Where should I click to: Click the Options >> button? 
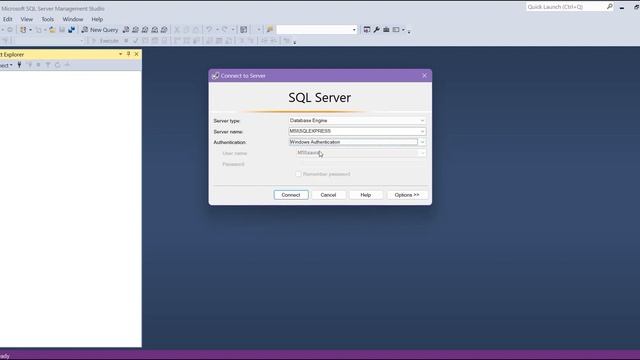[407, 195]
